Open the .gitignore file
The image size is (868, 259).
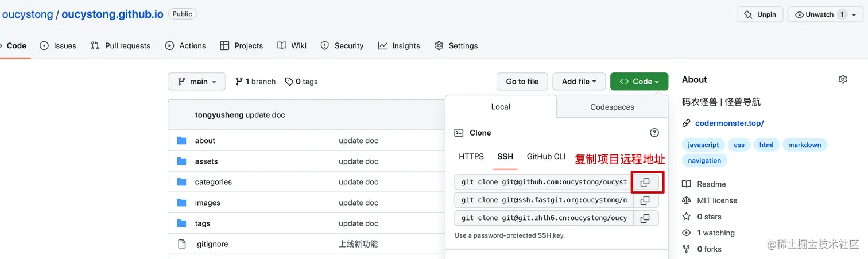coord(211,244)
